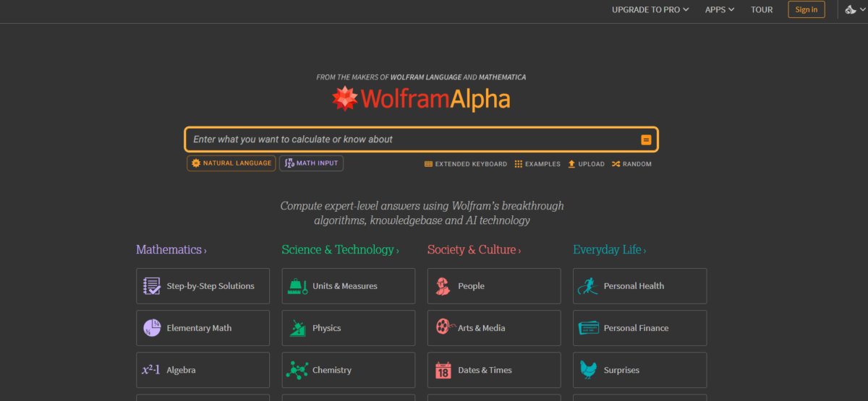This screenshot has height=401, width=868.
Task: Open the Personal Finance tile
Action: pos(639,328)
